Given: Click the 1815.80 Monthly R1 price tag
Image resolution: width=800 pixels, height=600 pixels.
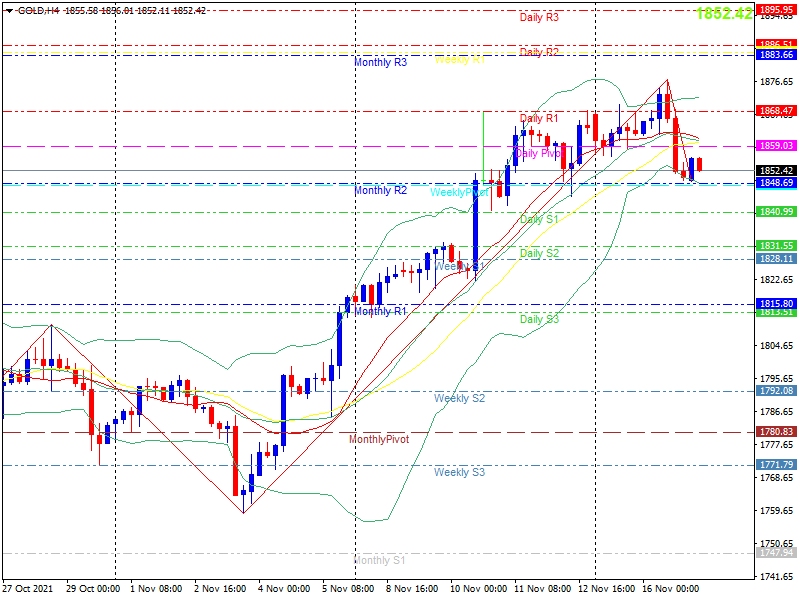Looking at the screenshot, I should pos(776,304).
